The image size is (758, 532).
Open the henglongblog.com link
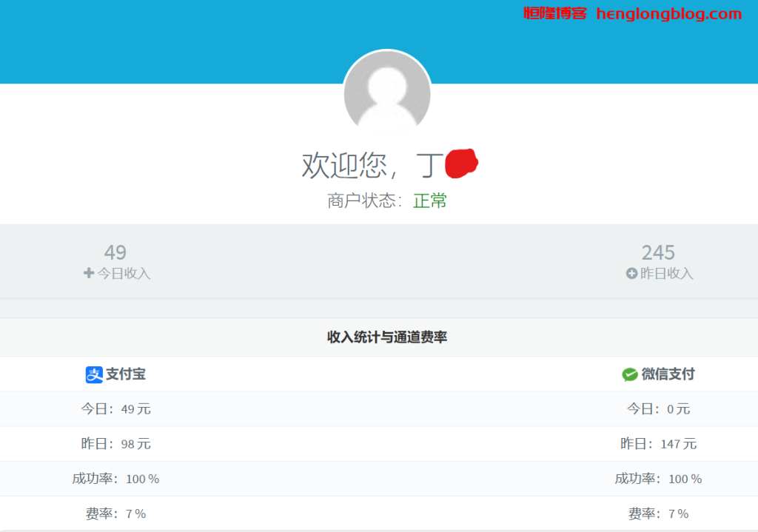coord(667,13)
